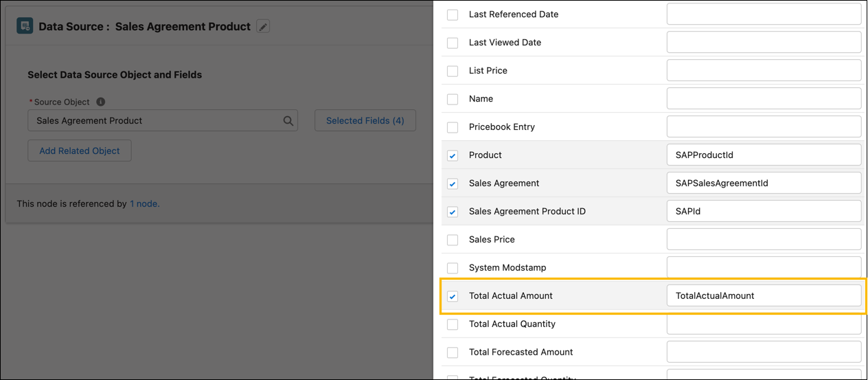Click the alias field for Total Forecasted Amount
The height and width of the screenshot is (380, 868).
point(764,353)
